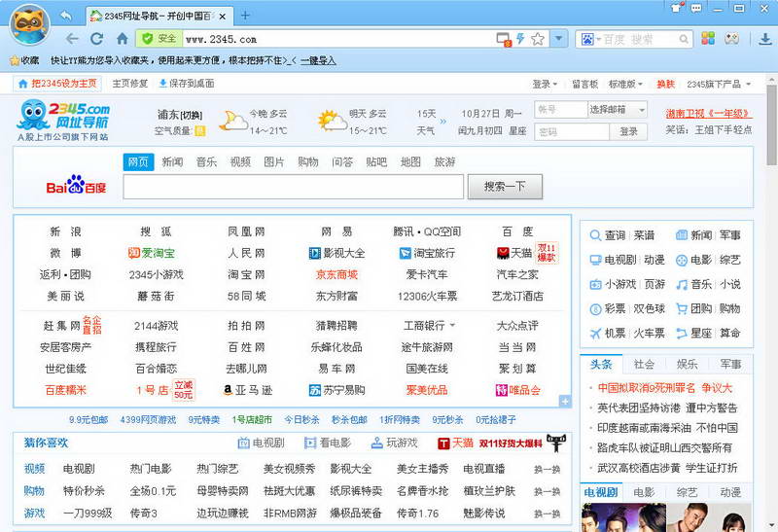Click 保存到桌面 link

[187, 84]
